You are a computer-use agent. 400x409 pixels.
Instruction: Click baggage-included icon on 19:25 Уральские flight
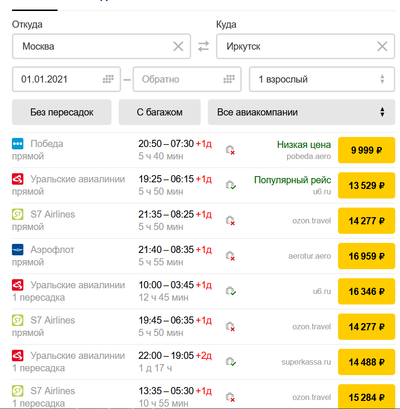point(231,185)
